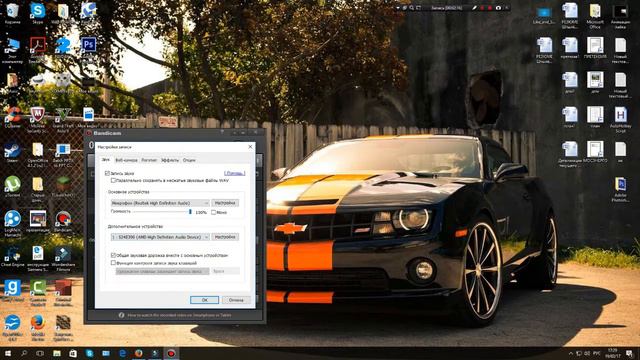Click the pencil draw icon in the recording bar
The height and width of the screenshot is (360, 640).
click(x=474, y=8)
